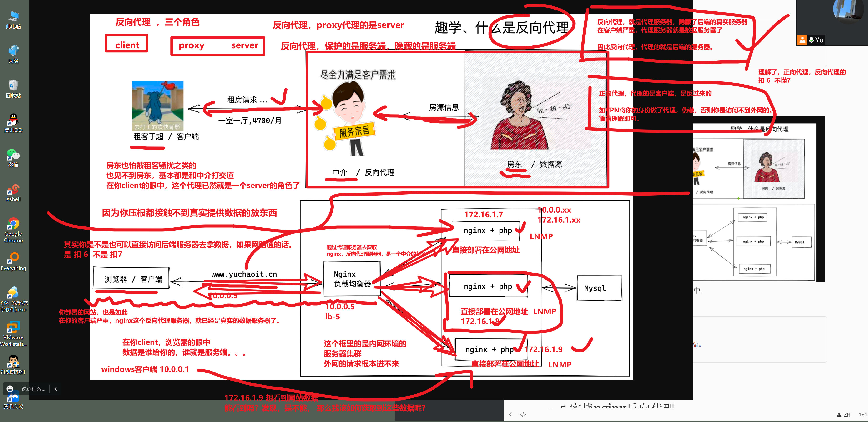
Task: Click the Mysql box in the diagram
Action: coord(599,288)
